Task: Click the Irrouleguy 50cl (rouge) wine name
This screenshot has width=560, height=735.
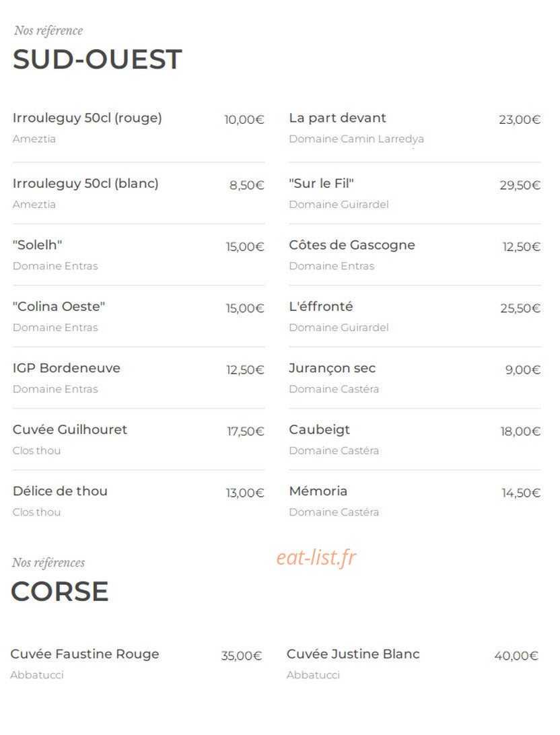Action: [87, 118]
